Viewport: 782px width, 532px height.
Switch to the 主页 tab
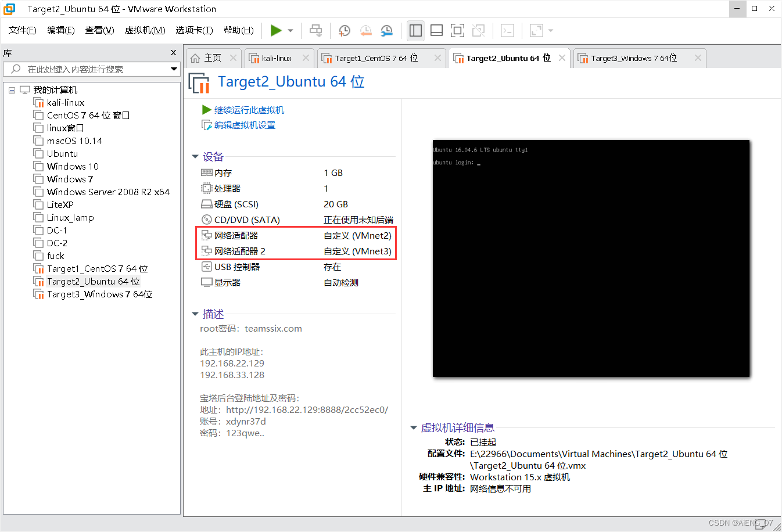point(212,58)
